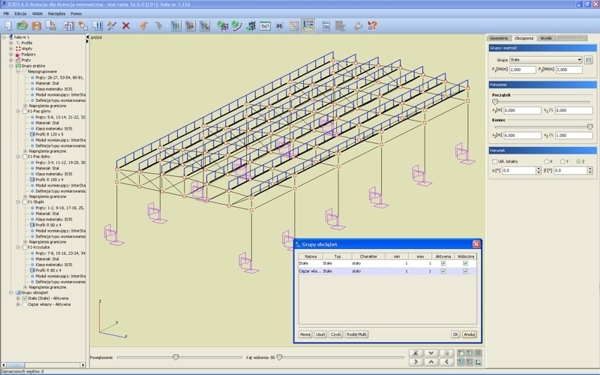Click the 'Rozbij Multi' button

[x=357, y=334]
